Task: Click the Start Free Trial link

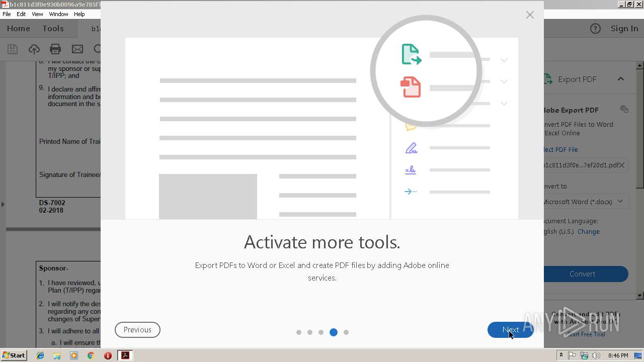Action: [586, 334]
